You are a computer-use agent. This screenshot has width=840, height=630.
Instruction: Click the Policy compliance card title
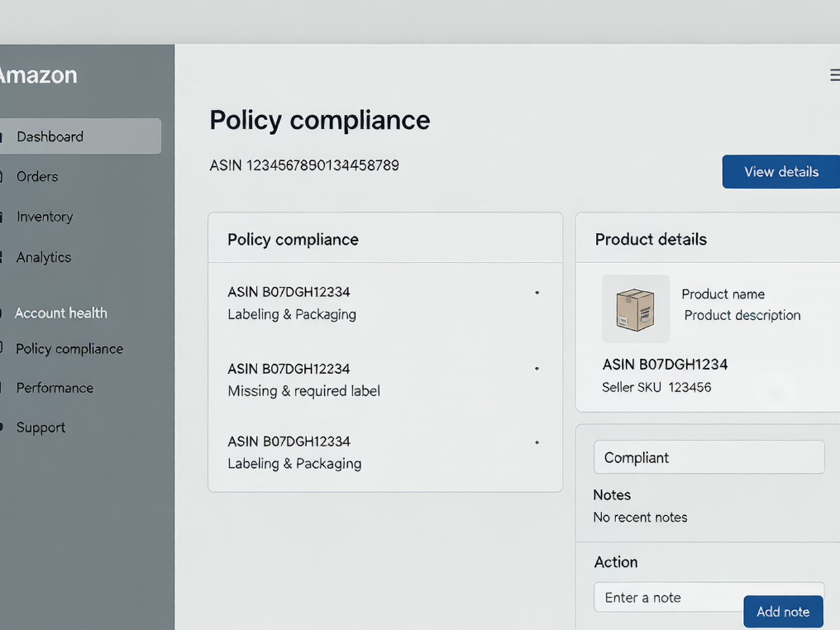(293, 240)
